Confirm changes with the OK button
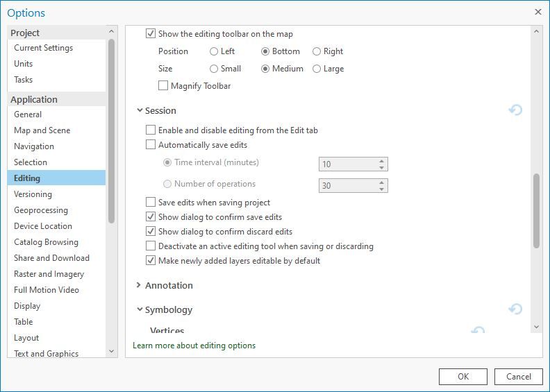This screenshot has height=392, width=550. [463, 377]
